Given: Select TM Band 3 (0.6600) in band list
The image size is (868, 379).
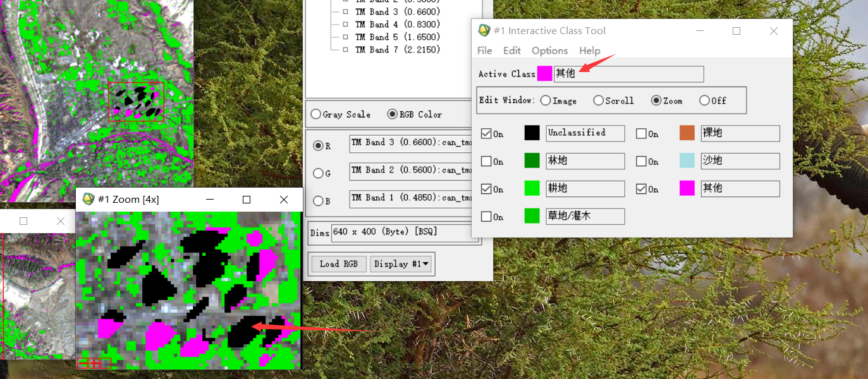Looking at the screenshot, I should pyautogui.click(x=397, y=12).
